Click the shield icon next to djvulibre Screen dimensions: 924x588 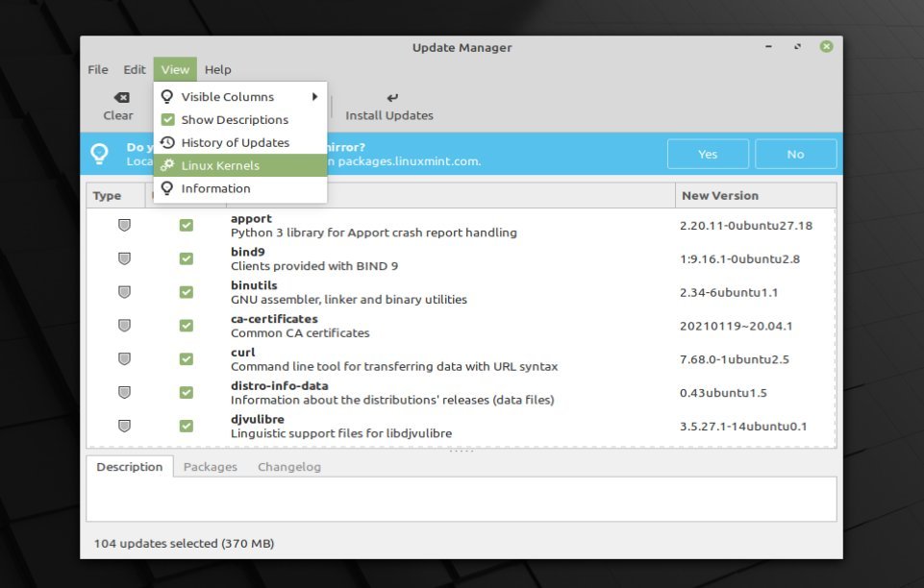point(124,426)
